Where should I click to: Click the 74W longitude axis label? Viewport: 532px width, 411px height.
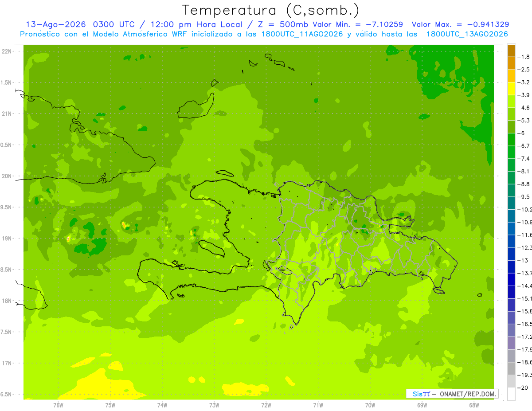pos(162,405)
